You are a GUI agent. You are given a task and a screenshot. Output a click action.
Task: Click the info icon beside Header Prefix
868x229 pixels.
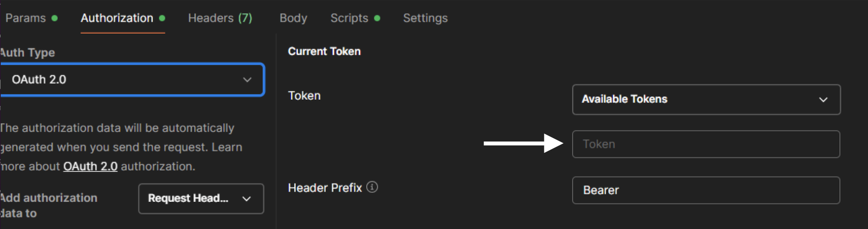[372, 187]
